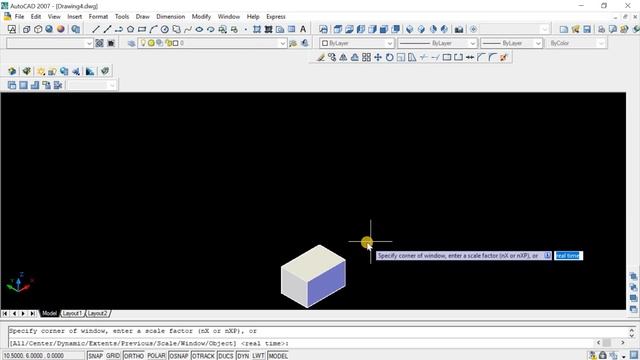This screenshot has width=640, height=360.
Task: Select the Multiline Text 'A' tool
Action: [x=303, y=29]
